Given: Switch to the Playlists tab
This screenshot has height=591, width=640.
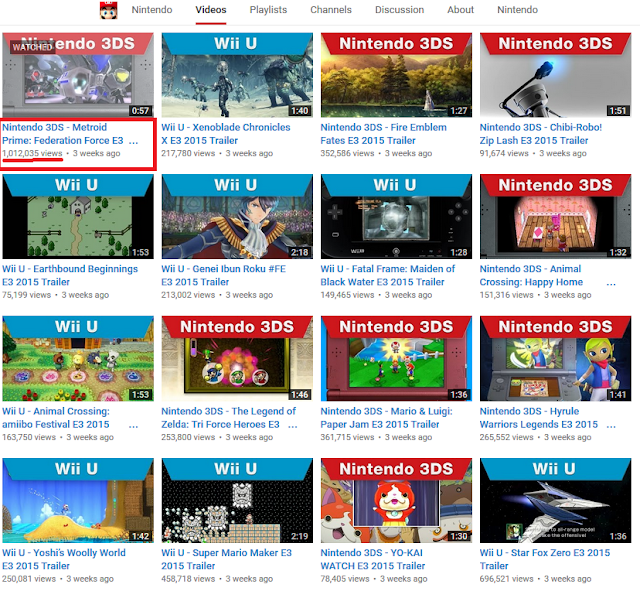Looking at the screenshot, I should (268, 10).
